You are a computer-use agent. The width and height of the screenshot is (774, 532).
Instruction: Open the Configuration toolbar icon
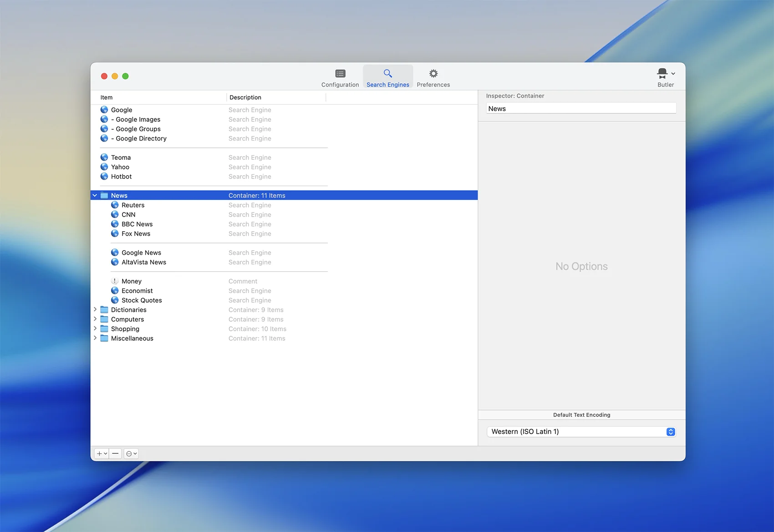340,74
